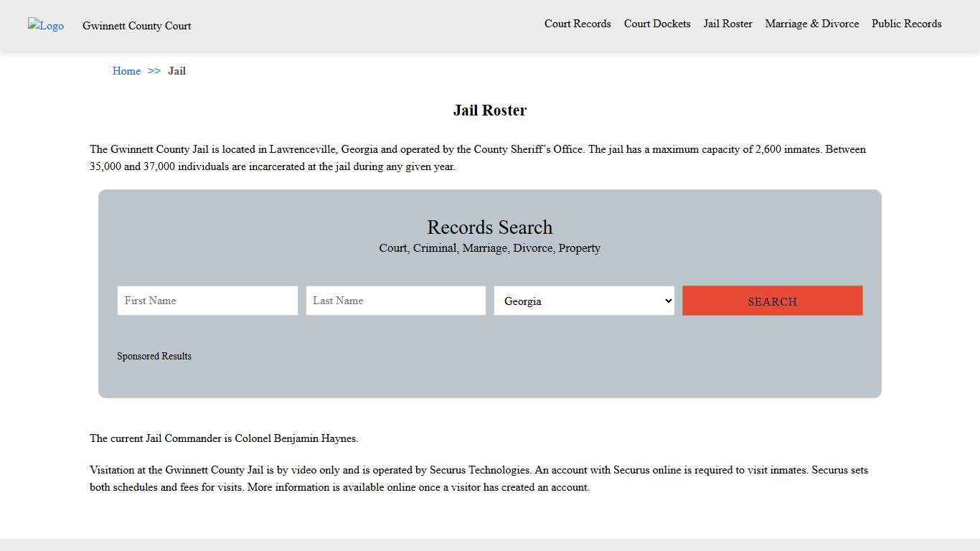Select a different state from the dropdown

click(583, 301)
